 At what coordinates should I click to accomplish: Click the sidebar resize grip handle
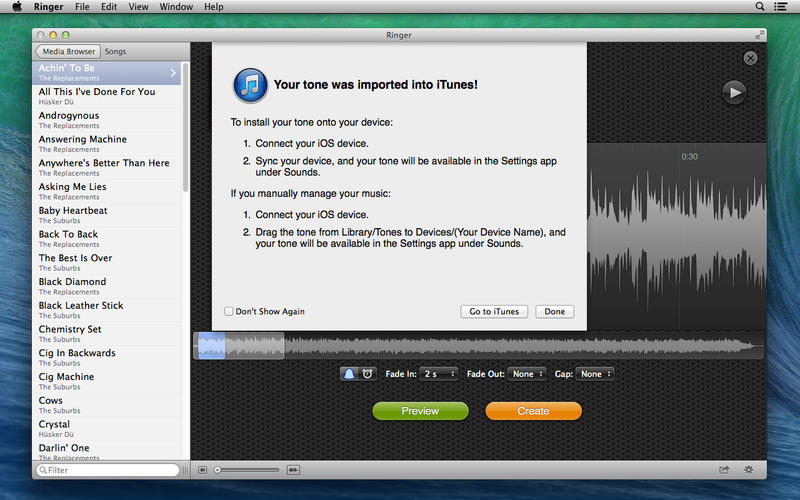click(185, 470)
